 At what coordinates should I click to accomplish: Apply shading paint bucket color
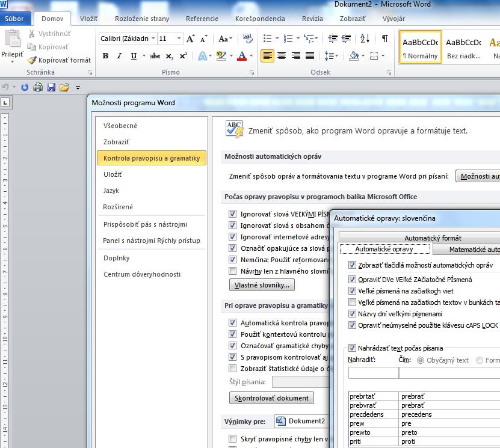pyautogui.click(x=354, y=56)
